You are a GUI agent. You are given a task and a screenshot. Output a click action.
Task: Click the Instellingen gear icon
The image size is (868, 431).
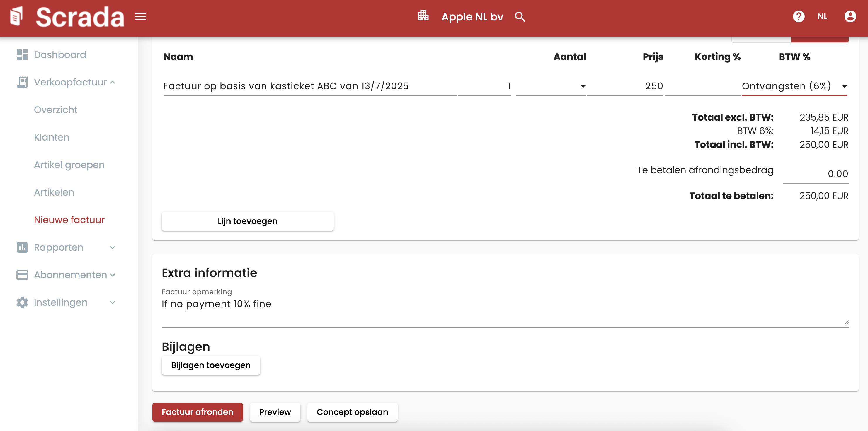coord(22,302)
